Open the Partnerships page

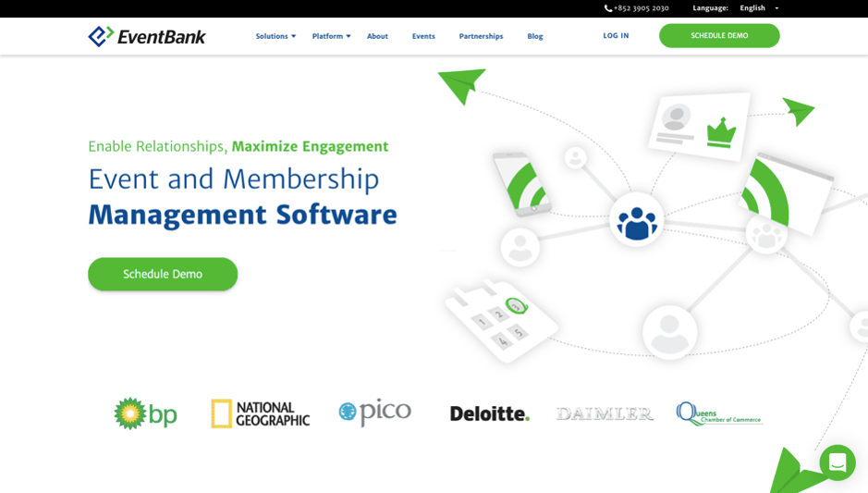click(x=481, y=36)
